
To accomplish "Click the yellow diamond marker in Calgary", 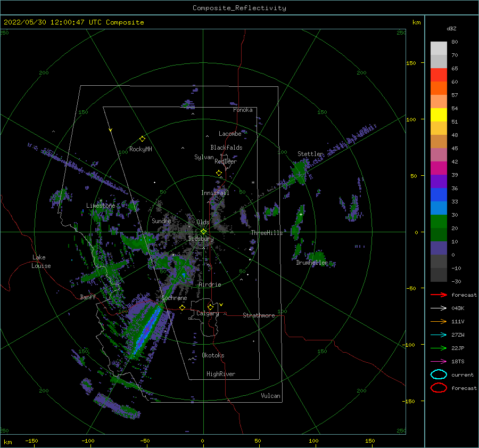I will (210, 307).
